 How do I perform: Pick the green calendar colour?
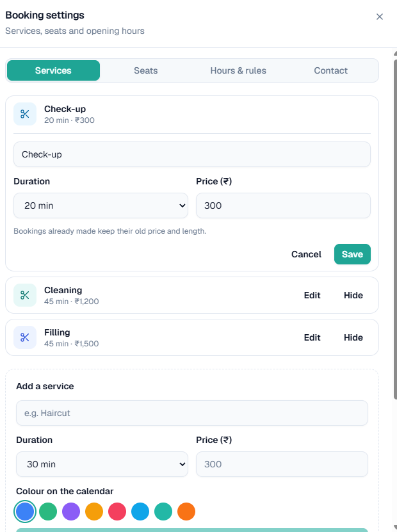48,512
